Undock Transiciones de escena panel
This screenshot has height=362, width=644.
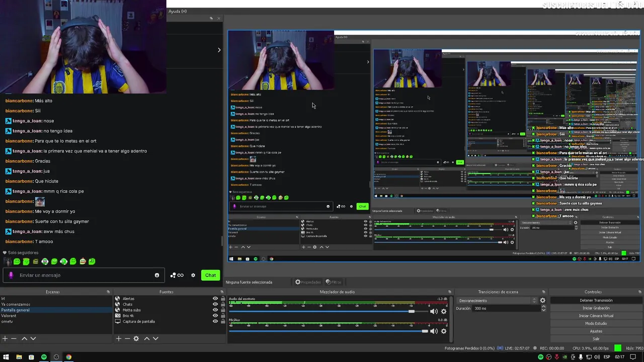click(543, 292)
